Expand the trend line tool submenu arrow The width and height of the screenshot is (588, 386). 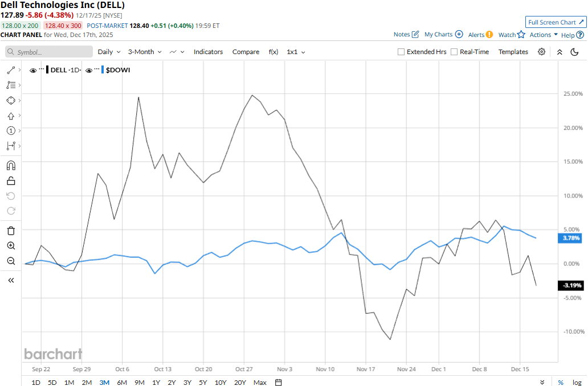(x=19, y=70)
